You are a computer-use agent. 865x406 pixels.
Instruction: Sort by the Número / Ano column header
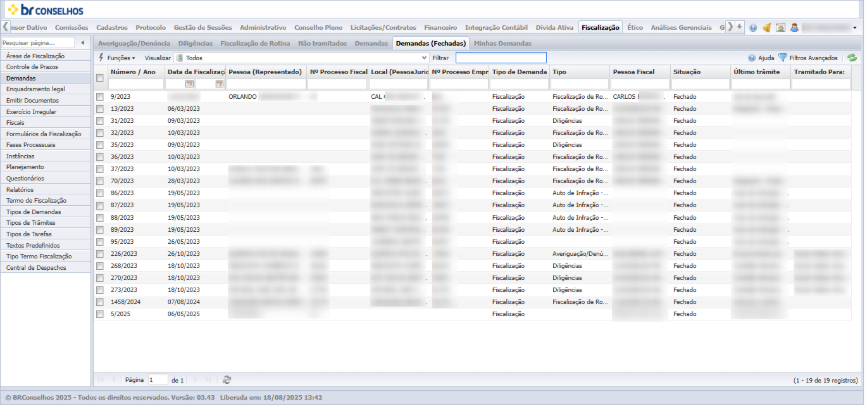[136, 72]
